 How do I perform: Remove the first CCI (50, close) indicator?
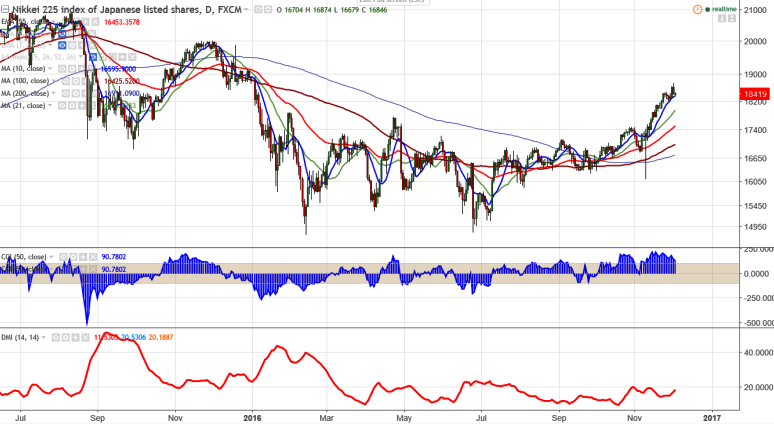tap(93, 257)
